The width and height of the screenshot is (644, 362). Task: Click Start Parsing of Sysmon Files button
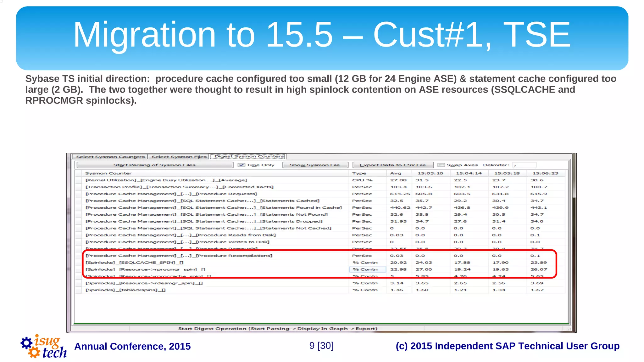[x=155, y=165]
